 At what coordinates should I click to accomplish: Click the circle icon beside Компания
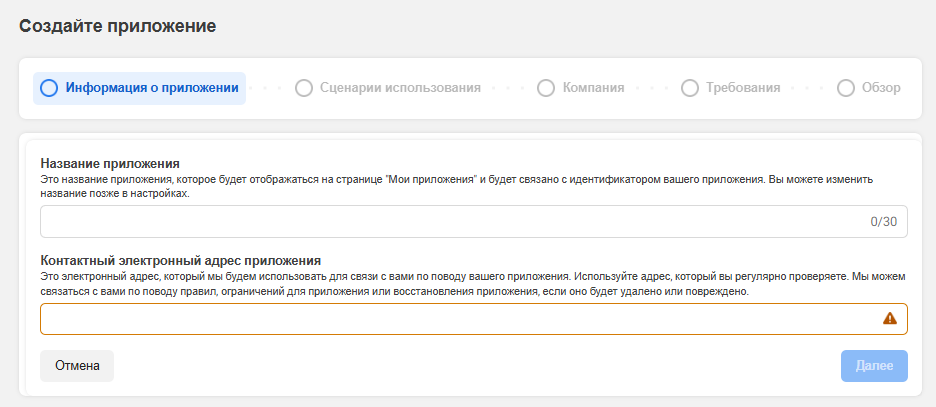pos(546,88)
